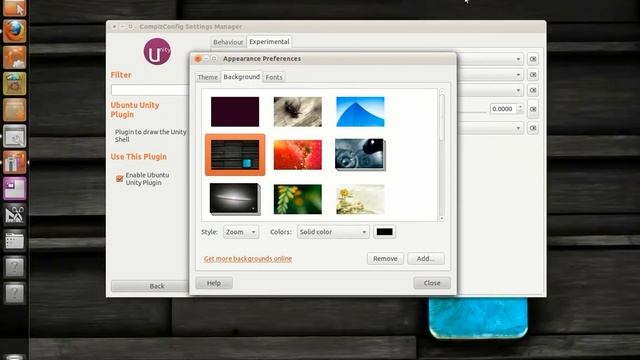
Task: Open the purple Appearance launcher icon
Action: [15, 189]
